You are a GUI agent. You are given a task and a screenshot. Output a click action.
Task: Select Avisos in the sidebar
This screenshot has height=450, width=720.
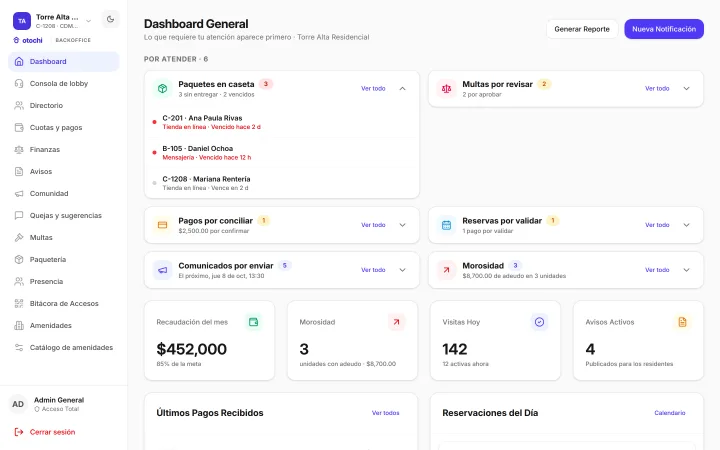pos(64,172)
